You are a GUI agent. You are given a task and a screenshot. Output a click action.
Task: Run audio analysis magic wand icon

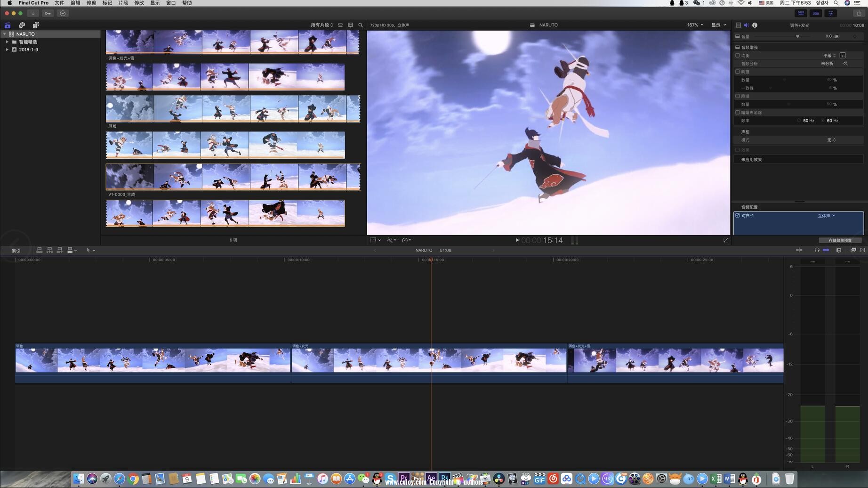pos(845,64)
